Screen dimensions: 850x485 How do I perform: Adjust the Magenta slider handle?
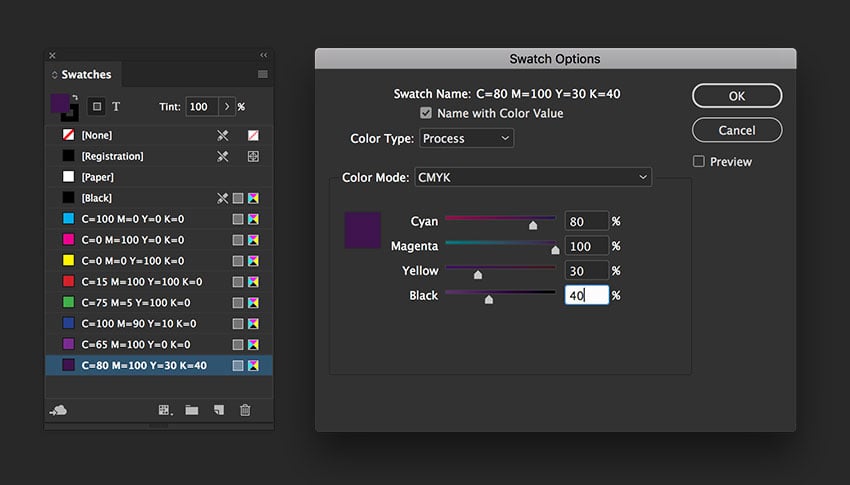tap(555, 250)
